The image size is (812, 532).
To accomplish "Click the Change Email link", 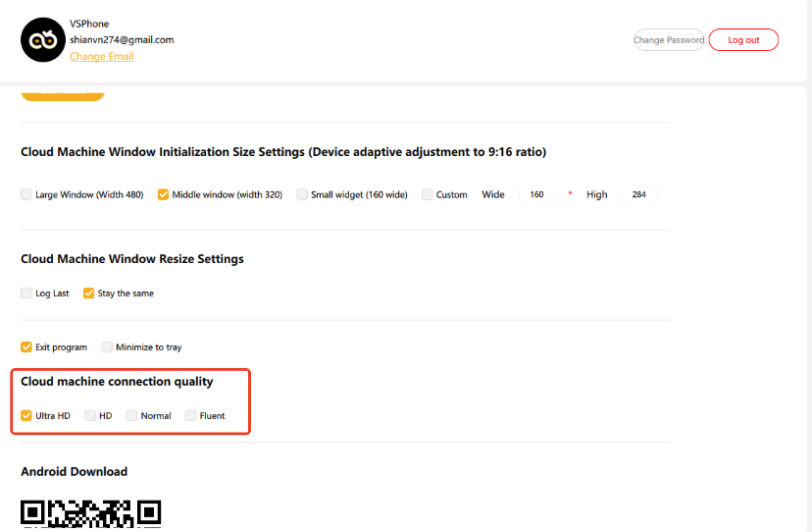I will pyautogui.click(x=101, y=57).
